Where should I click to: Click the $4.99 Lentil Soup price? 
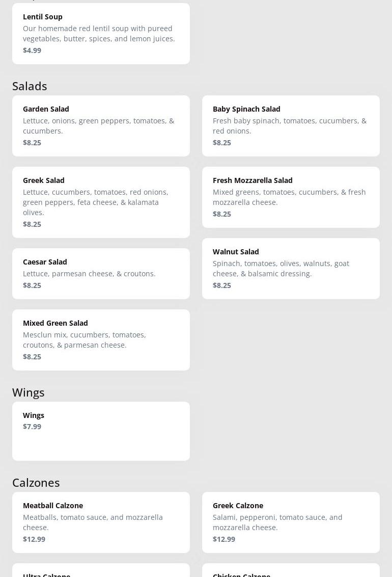point(32,50)
